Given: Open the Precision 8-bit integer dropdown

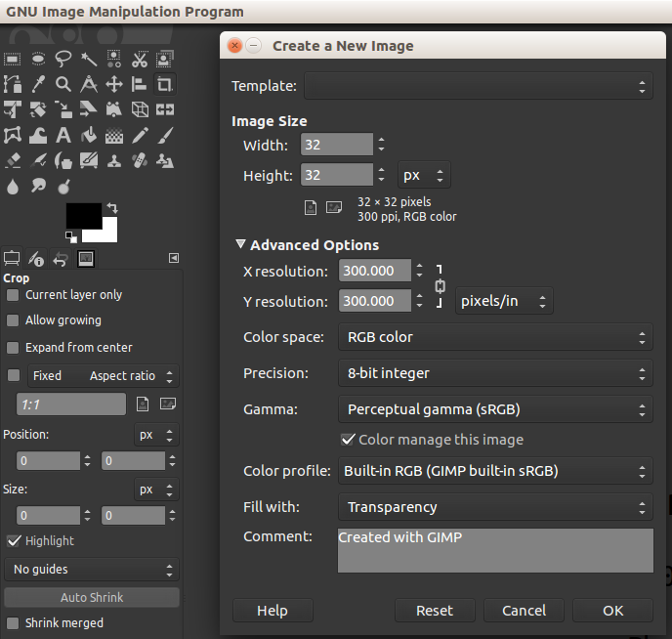Looking at the screenshot, I should [495, 373].
